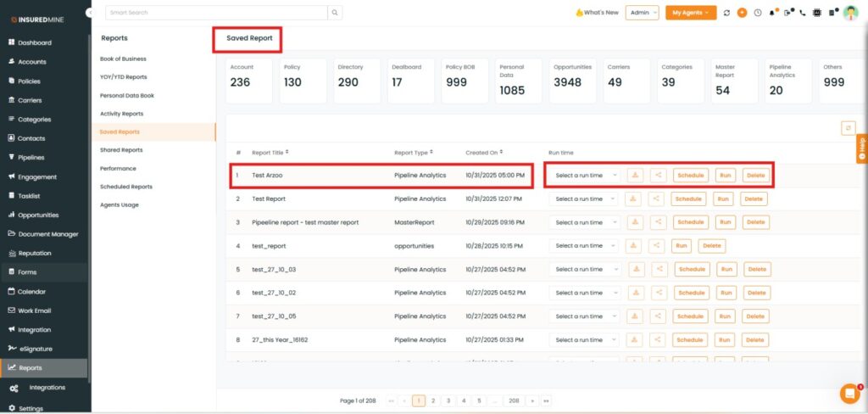Screen dimensions: 868x414
Task: Open the notifications bell in the top bar
Action: point(772,13)
